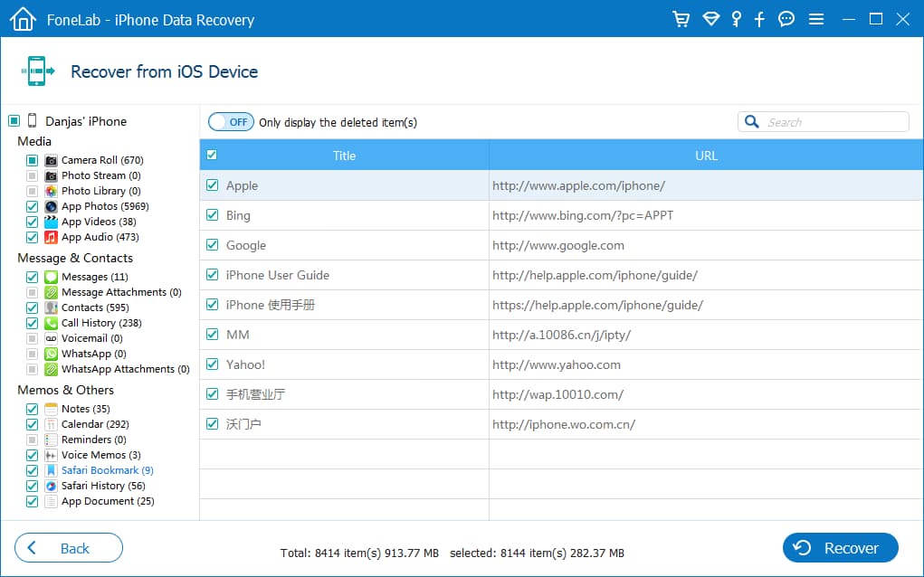Click the WhatsApp icon in sidebar
The image size is (924, 577).
click(52, 354)
